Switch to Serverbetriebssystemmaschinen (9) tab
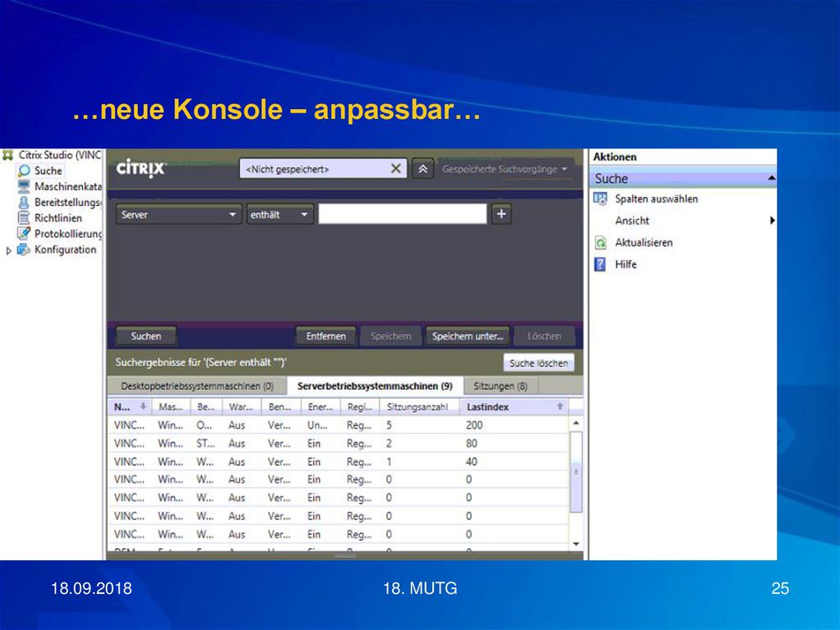The width and height of the screenshot is (840, 630). pyautogui.click(x=375, y=386)
